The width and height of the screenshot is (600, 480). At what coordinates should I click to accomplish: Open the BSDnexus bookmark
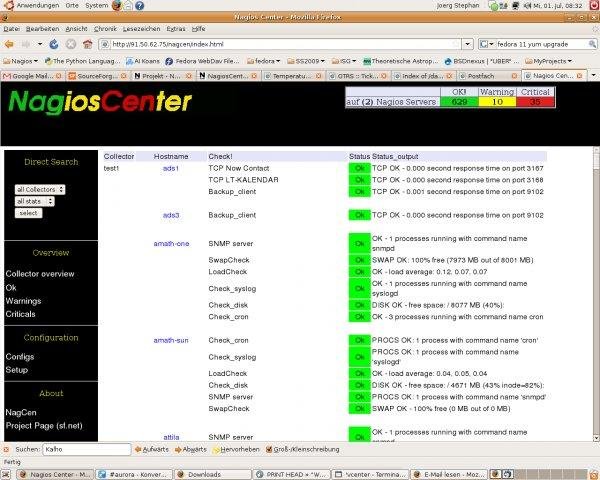click(x=482, y=61)
